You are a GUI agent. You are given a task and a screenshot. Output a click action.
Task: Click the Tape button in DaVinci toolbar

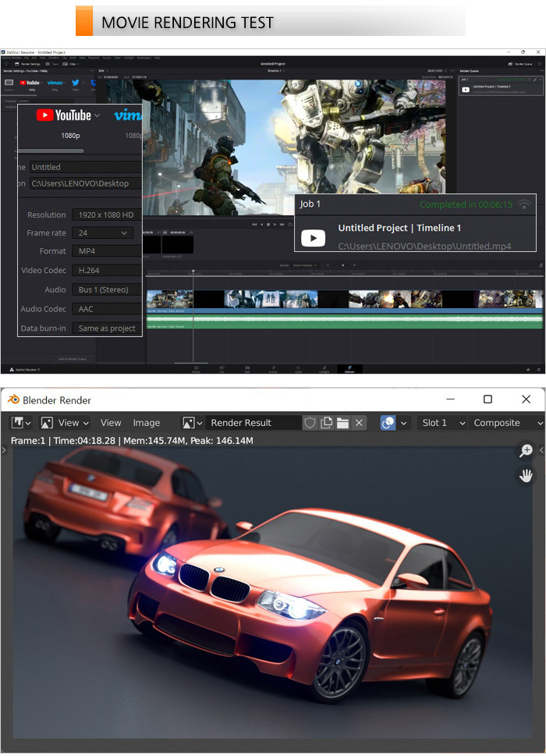pyautogui.click(x=52, y=64)
